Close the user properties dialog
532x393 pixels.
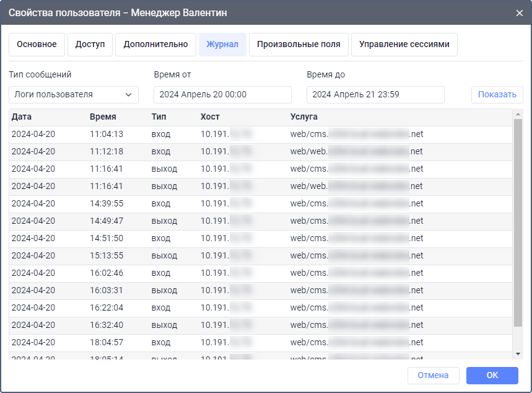519,12
